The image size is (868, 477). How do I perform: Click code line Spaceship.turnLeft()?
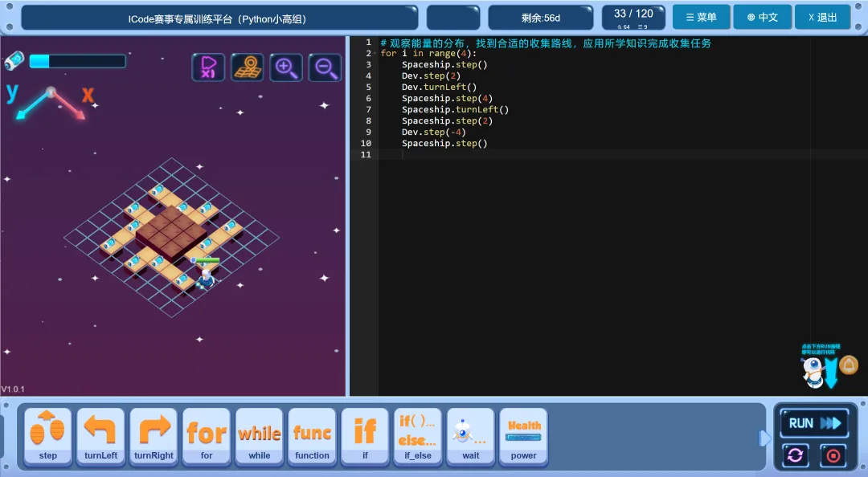[x=455, y=109]
